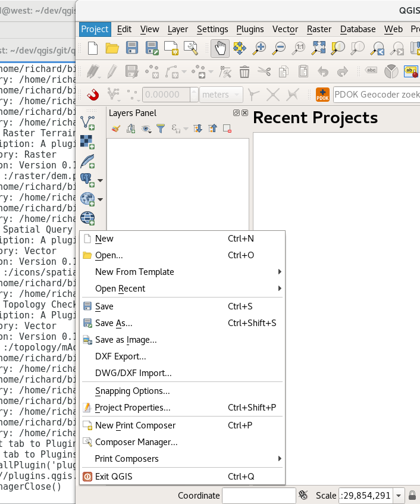
Task: Click the Add Raster Layer icon
Action: click(88, 142)
